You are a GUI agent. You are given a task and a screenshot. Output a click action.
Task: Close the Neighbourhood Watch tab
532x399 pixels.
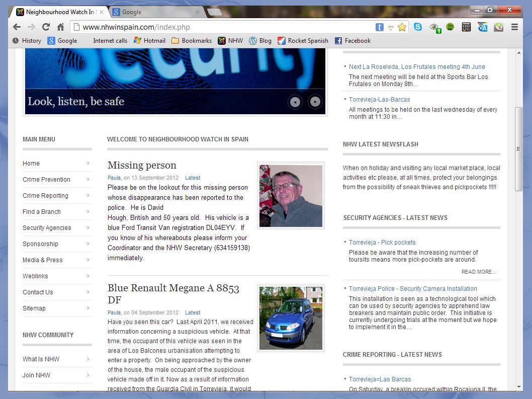click(102, 12)
